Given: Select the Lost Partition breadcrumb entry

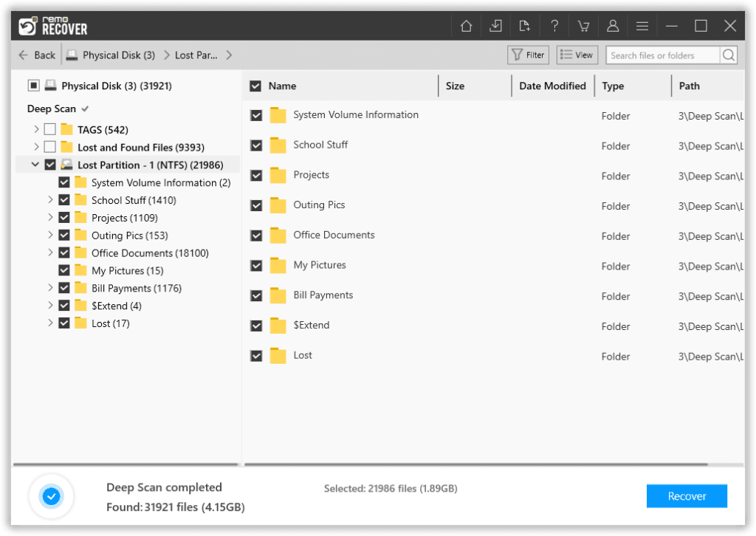Looking at the screenshot, I should (x=196, y=55).
